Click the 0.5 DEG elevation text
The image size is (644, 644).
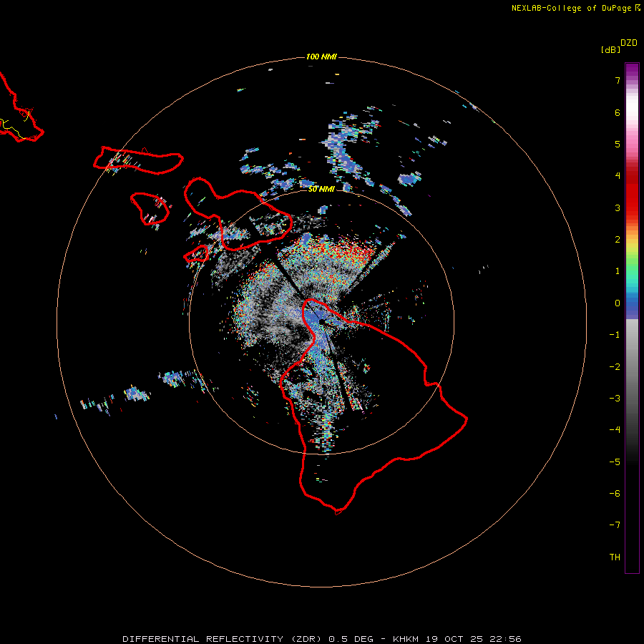coord(351,639)
